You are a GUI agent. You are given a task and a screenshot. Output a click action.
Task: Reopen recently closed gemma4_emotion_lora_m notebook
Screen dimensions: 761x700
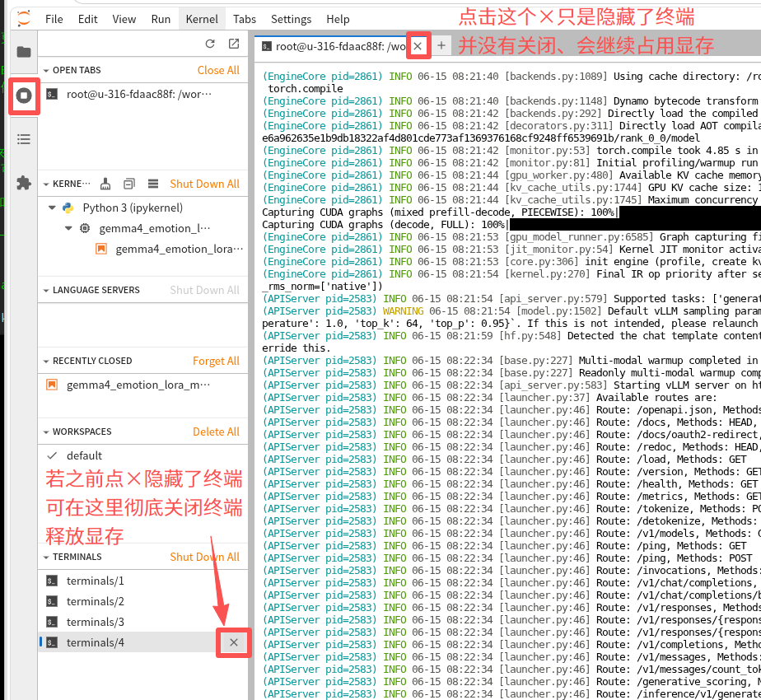(x=143, y=385)
